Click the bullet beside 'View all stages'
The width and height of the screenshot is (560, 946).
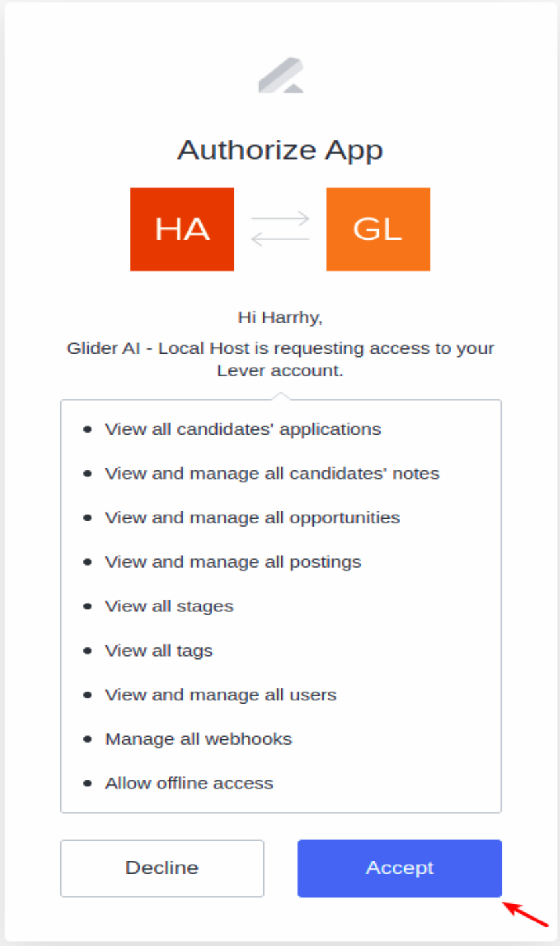pyautogui.click(x=87, y=605)
